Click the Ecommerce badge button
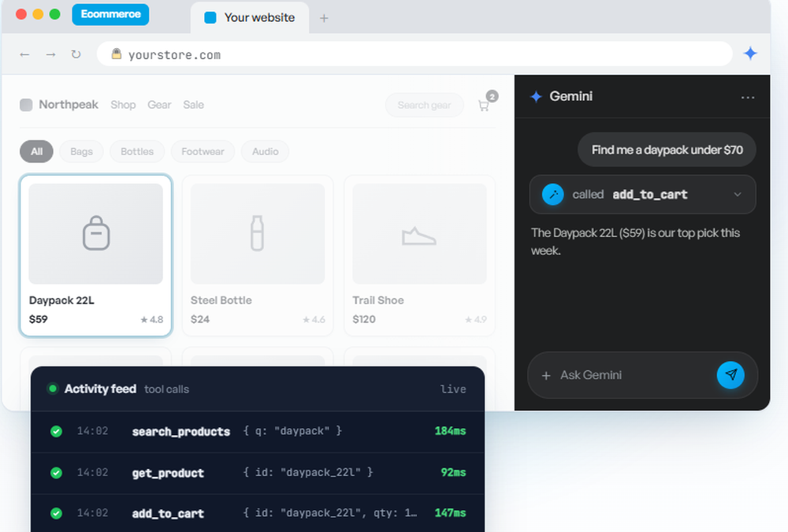This screenshot has width=788, height=532. tap(110, 14)
